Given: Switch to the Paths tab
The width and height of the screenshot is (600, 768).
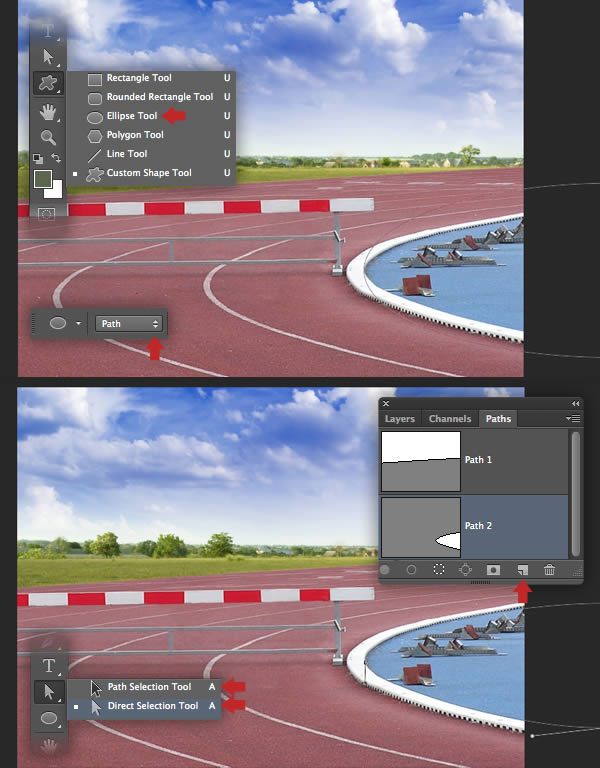Looking at the screenshot, I should coord(498,419).
